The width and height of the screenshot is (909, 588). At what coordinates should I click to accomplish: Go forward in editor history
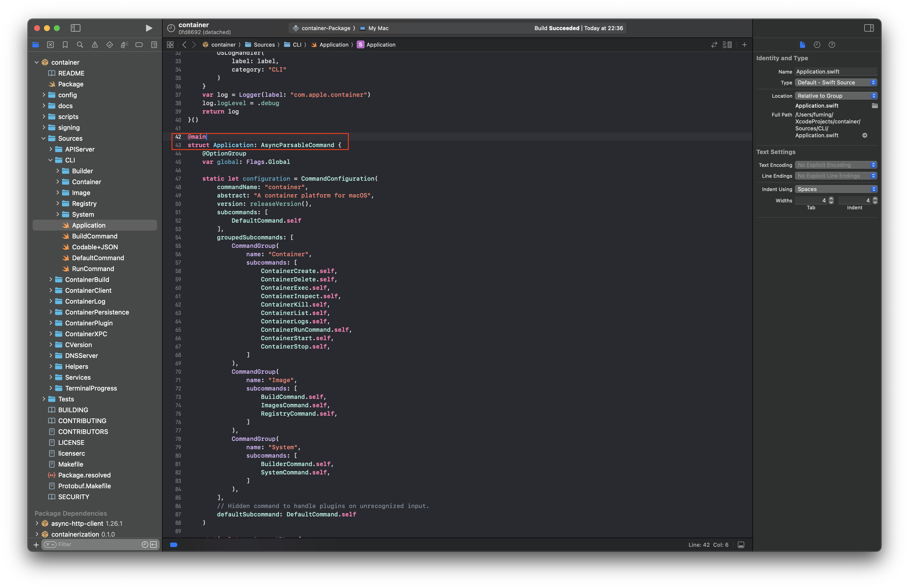194,45
